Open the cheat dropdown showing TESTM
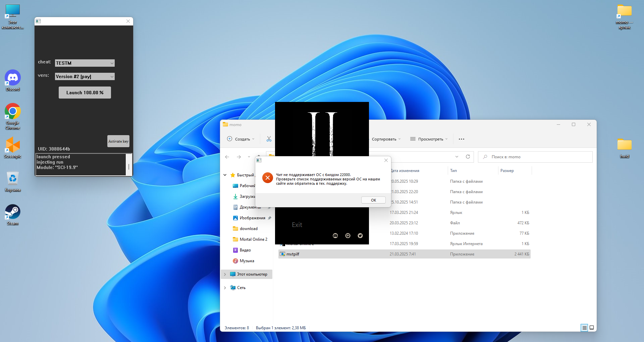 85,63
